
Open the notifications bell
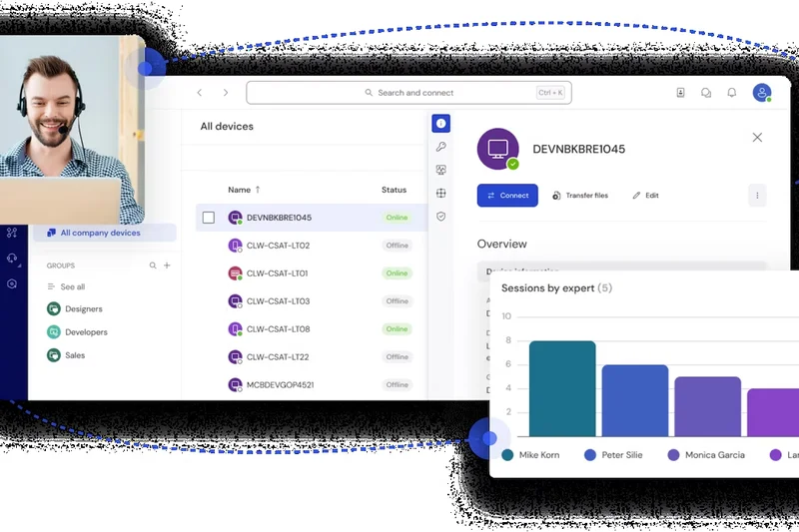click(732, 93)
